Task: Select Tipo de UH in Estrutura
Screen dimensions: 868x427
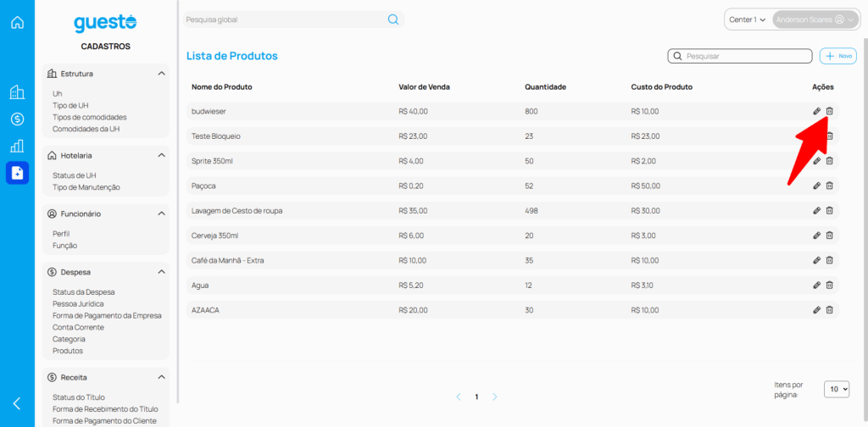Action: tap(70, 105)
